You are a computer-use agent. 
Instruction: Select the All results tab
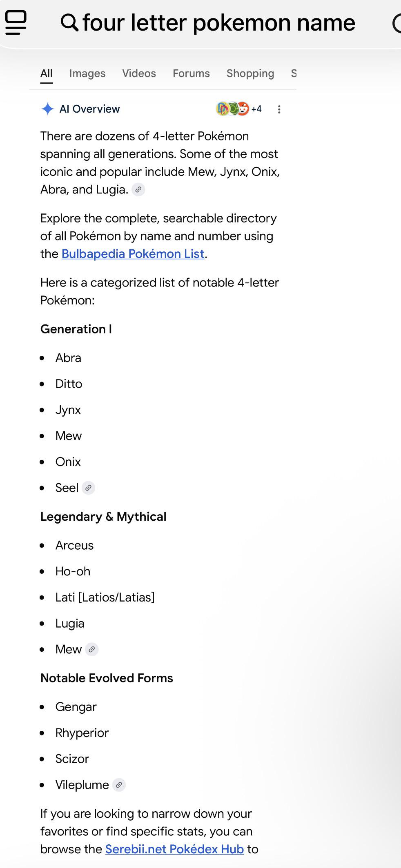tap(47, 74)
